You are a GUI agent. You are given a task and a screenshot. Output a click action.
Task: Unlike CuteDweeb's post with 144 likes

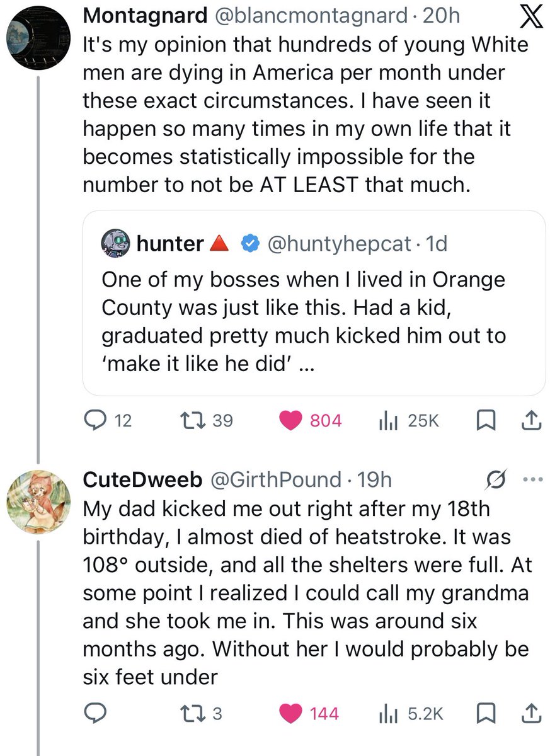click(290, 713)
